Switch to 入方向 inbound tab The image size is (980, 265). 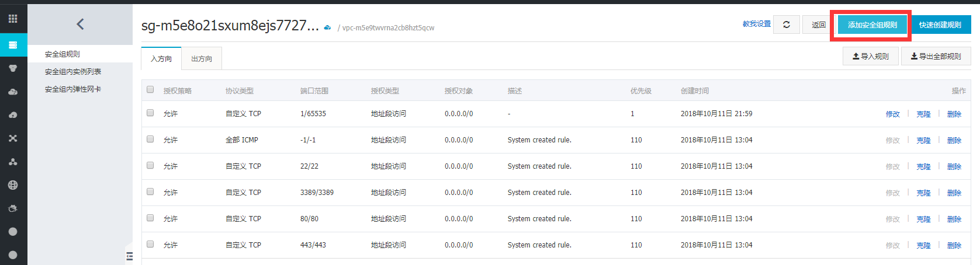161,58
